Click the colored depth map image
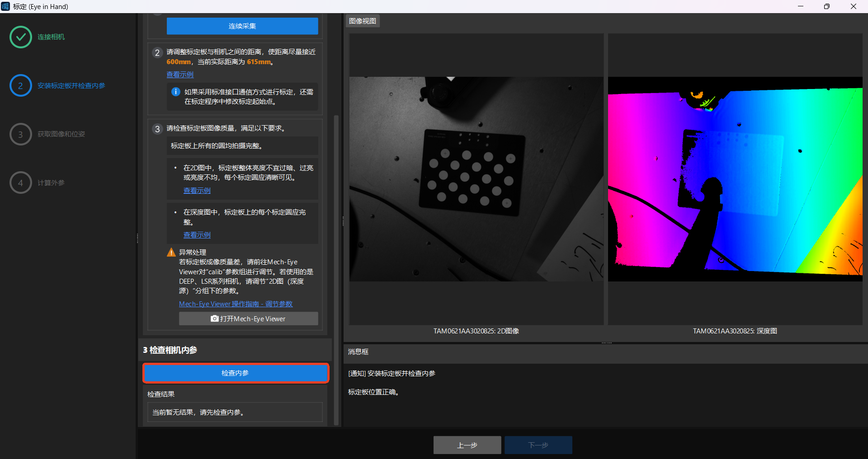The image size is (868, 459). [x=735, y=179]
